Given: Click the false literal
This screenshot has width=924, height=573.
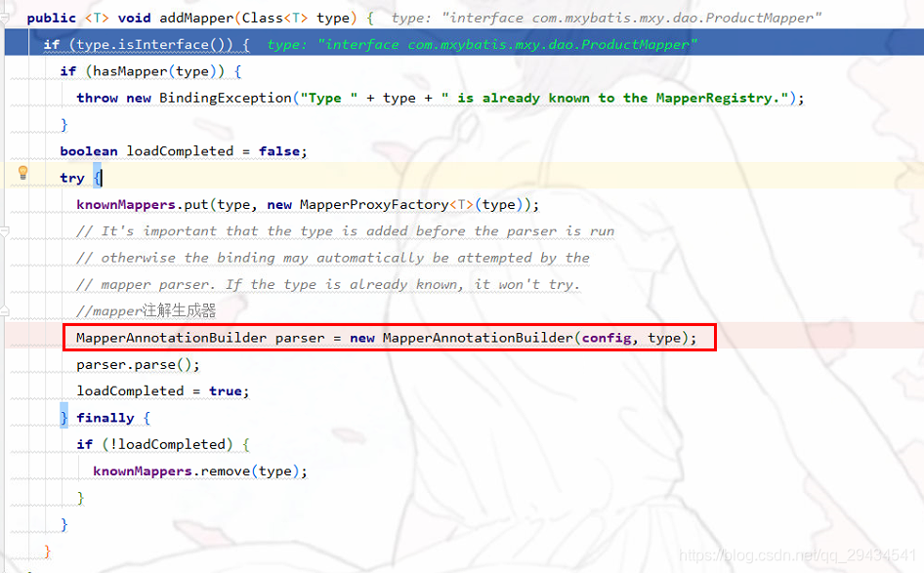Looking at the screenshot, I should pyautogui.click(x=279, y=151).
